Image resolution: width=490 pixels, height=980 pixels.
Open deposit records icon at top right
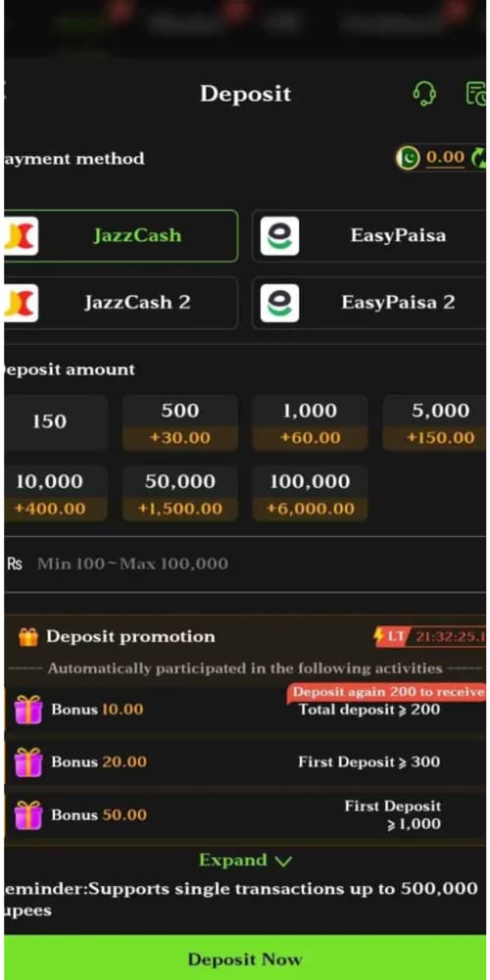tap(477, 93)
